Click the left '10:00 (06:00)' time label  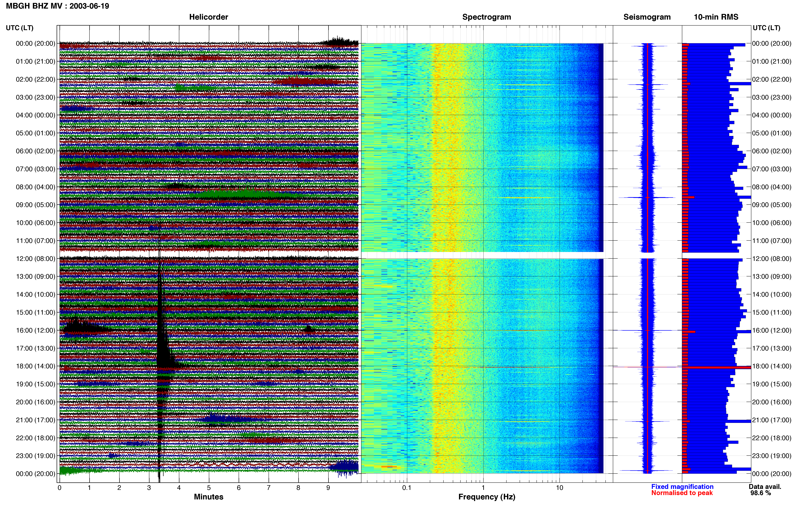pyautogui.click(x=36, y=223)
